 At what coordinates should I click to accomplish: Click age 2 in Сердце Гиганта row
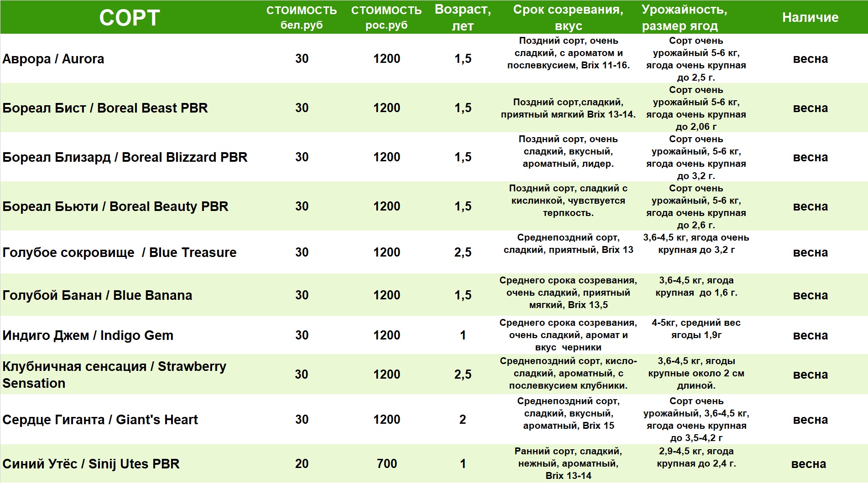click(463, 420)
